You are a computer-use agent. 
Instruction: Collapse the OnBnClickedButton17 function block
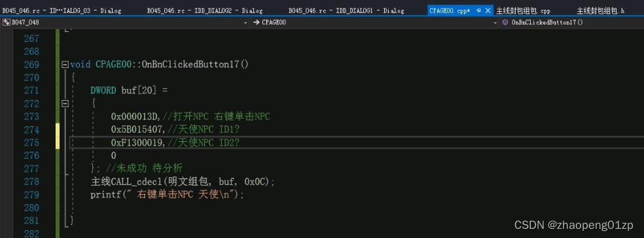(x=65, y=65)
